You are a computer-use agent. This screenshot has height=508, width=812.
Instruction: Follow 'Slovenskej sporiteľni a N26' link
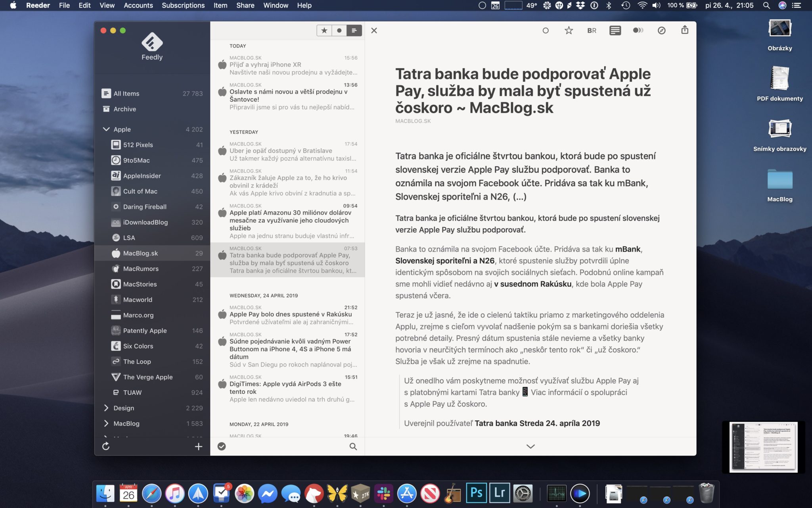tap(445, 261)
